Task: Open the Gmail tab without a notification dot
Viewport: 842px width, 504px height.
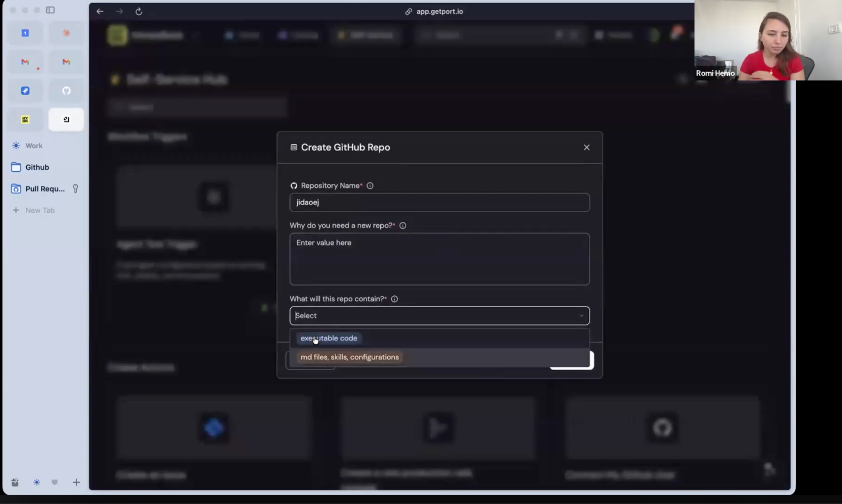Action: [66, 62]
